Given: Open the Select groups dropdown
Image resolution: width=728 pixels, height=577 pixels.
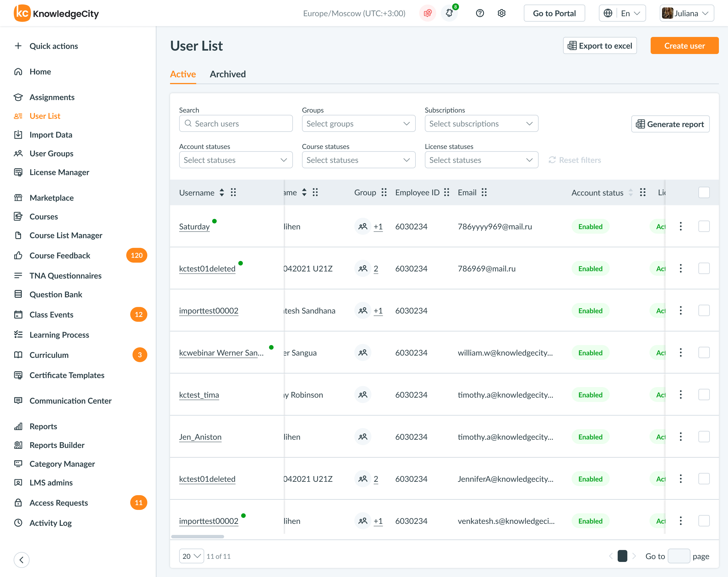Looking at the screenshot, I should (359, 123).
